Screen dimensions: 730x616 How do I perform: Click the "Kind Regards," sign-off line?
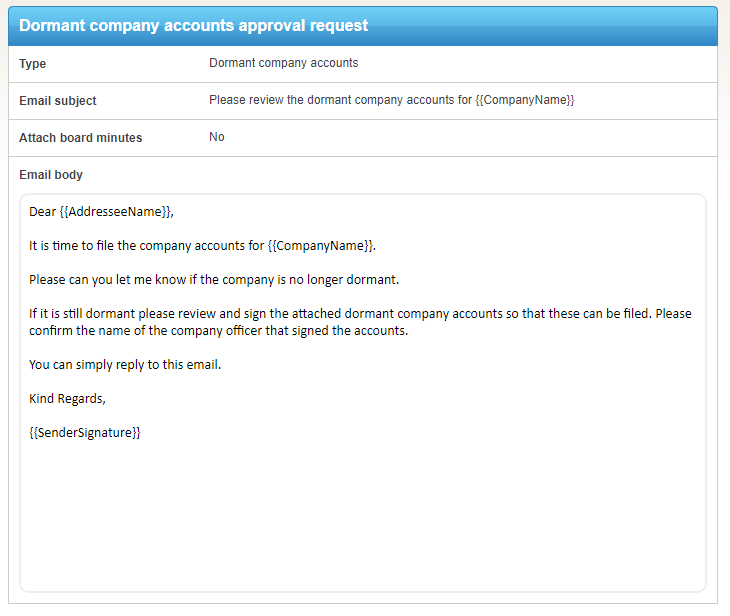coord(67,399)
